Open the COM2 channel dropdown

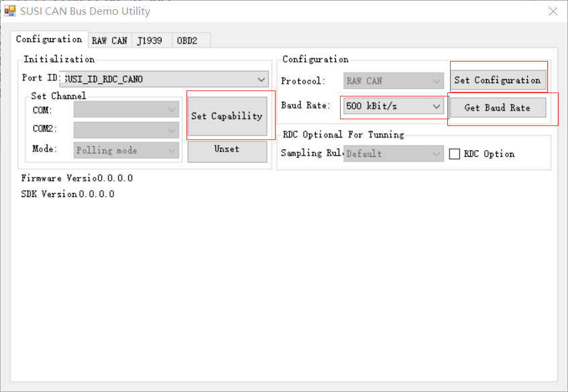pyautogui.click(x=127, y=130)
